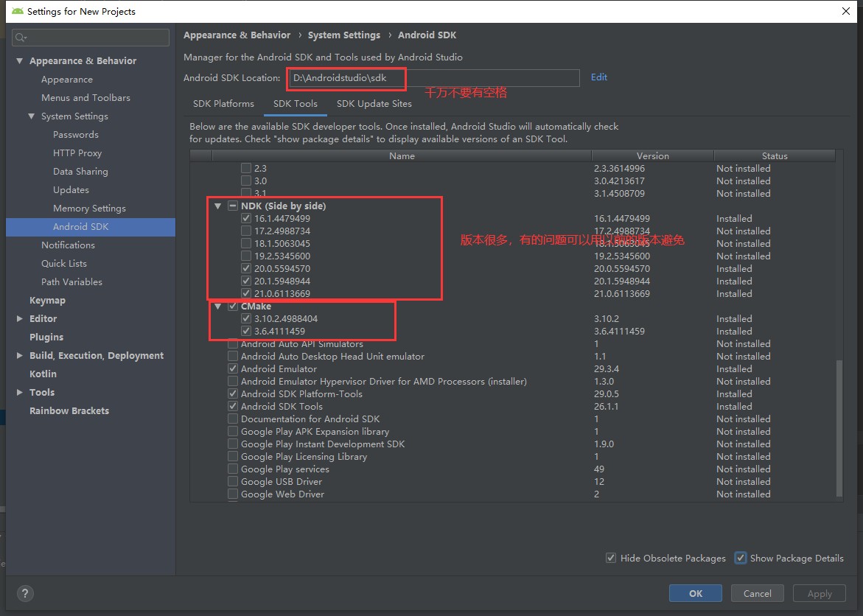
Task: Click the search magnifier icon in settings
Action: (21, 38)
